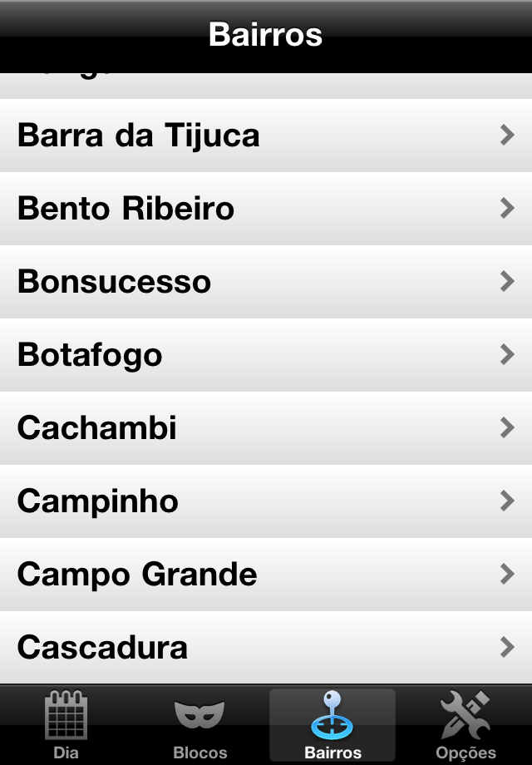Switch to the Opções tab label

click(x=465, y=753)
